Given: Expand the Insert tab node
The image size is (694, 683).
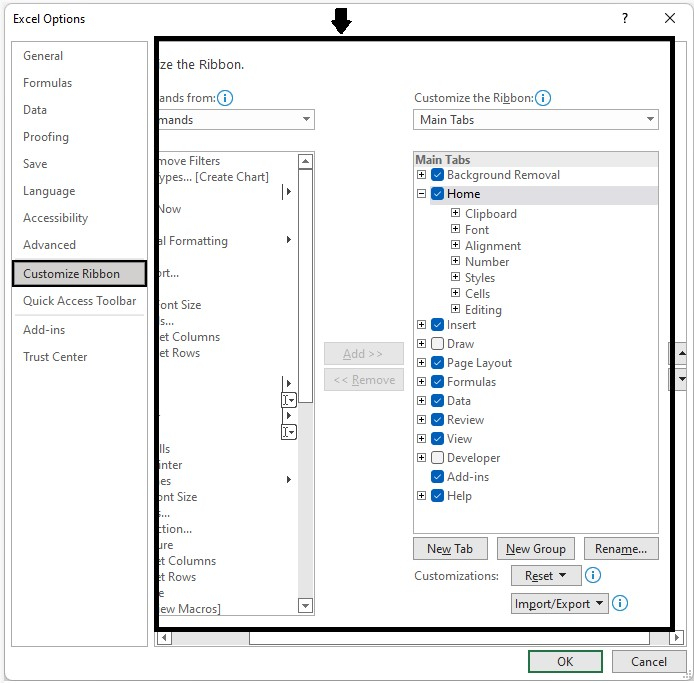Looking at the screenshot, I should (421, 325).
